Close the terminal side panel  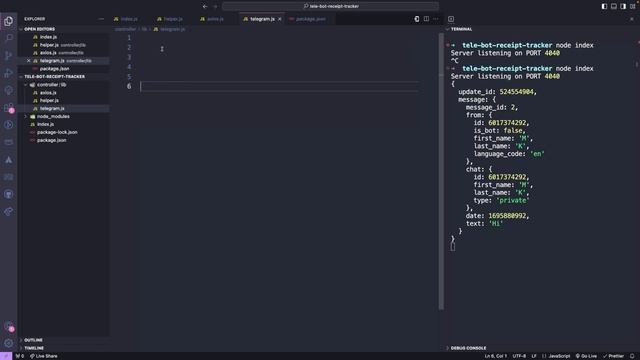point(632,19)
